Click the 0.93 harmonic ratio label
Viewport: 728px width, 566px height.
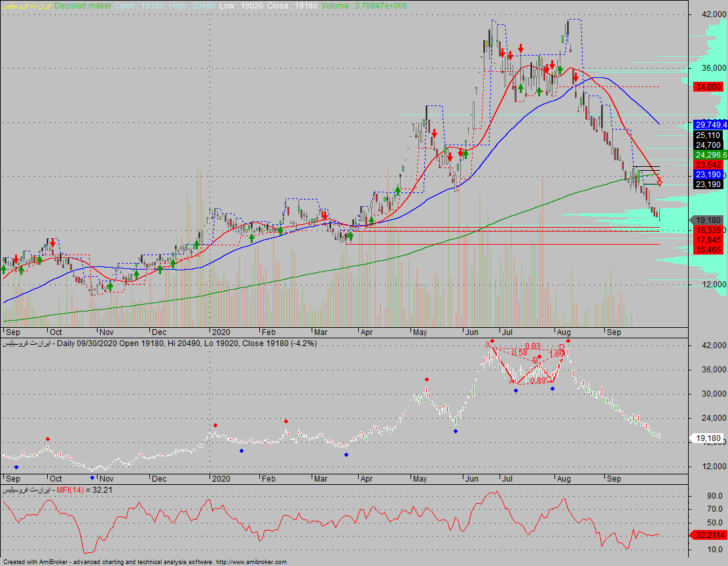(532, 346)
